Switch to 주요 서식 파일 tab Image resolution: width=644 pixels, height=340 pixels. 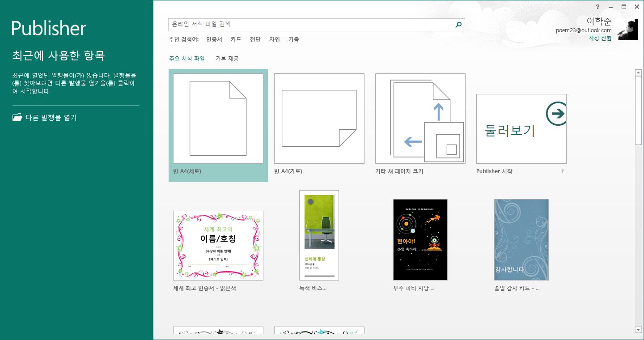tap(186, 59)
